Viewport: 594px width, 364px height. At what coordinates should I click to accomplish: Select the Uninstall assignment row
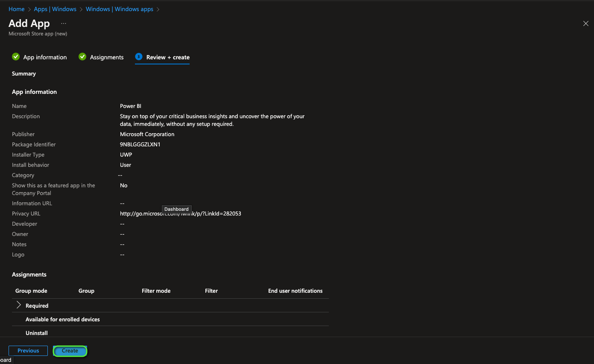(x=36, y=333)
